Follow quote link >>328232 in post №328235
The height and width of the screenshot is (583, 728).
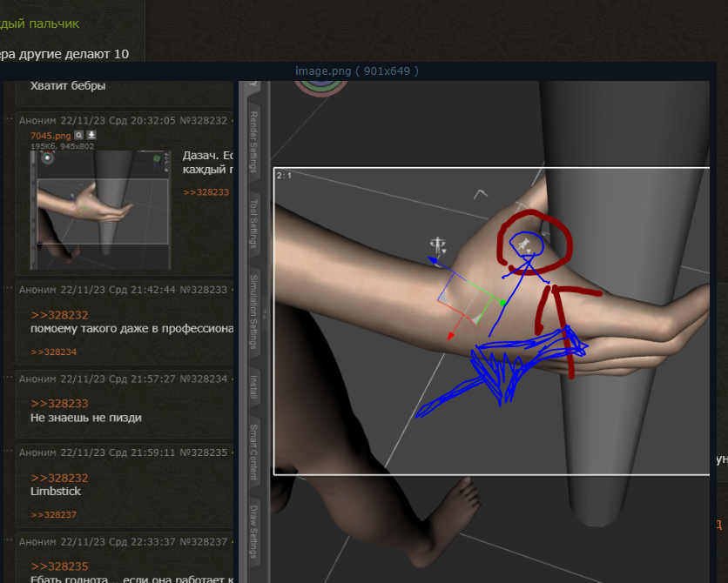tap(59, 478)
